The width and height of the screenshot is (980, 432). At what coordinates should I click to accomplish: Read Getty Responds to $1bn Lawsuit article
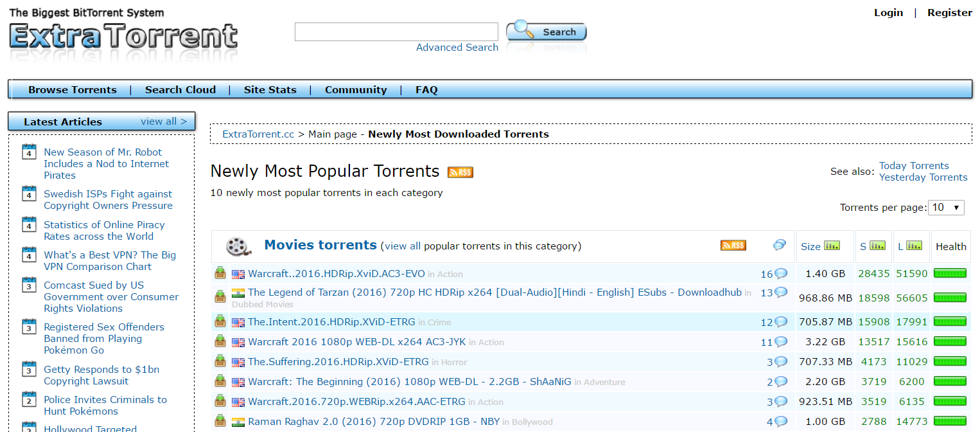[x=101, y=375]
